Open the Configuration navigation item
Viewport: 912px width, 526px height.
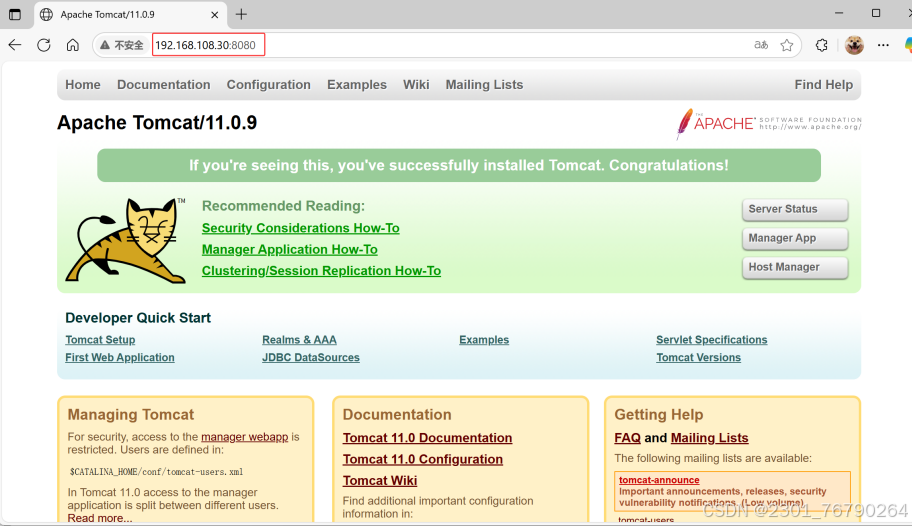pyautogui.click(x=269, y=85)
